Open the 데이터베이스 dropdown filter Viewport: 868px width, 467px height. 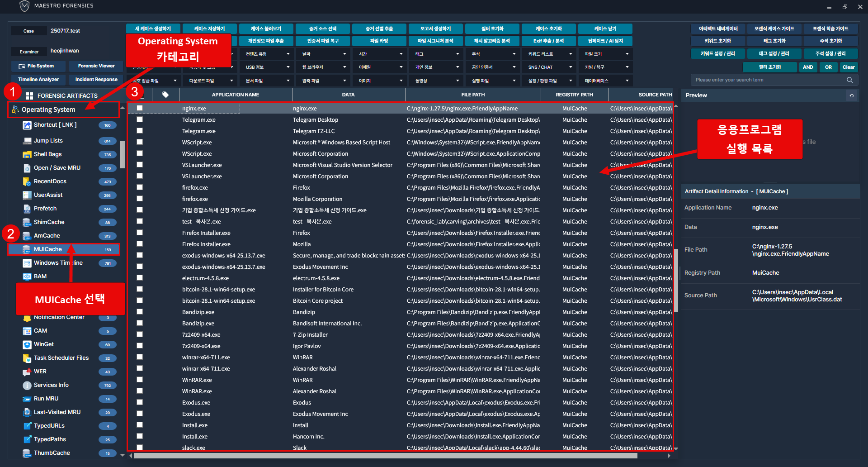point(606,81)
